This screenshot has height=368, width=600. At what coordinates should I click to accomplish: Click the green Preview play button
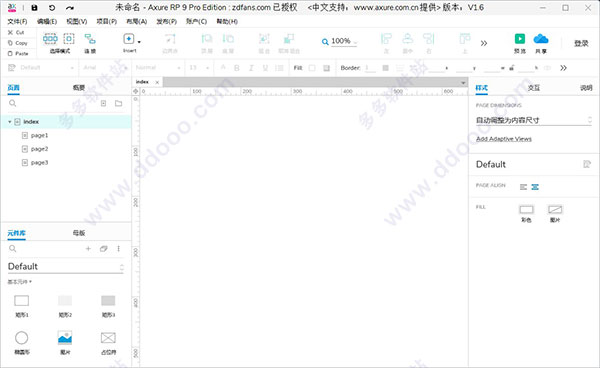click(520, 39)
